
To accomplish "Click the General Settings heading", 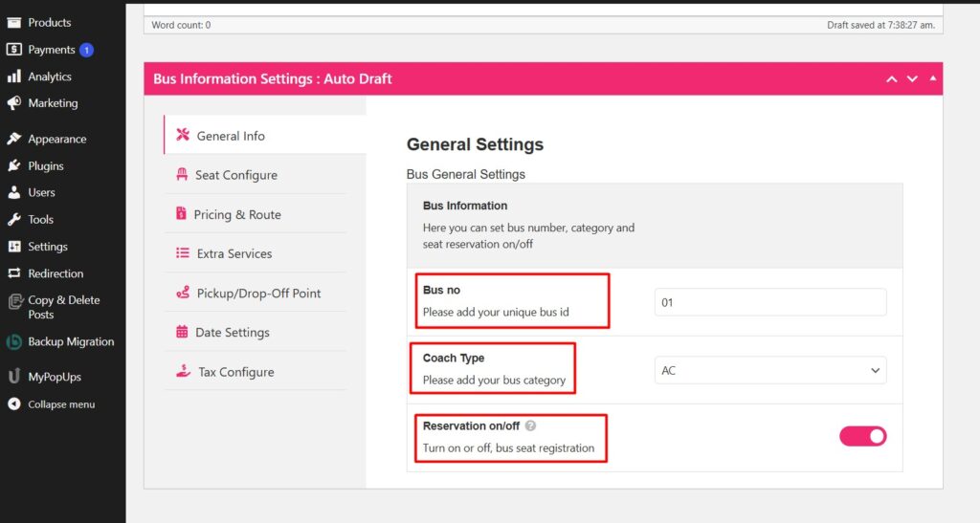I will click(475, 144).
